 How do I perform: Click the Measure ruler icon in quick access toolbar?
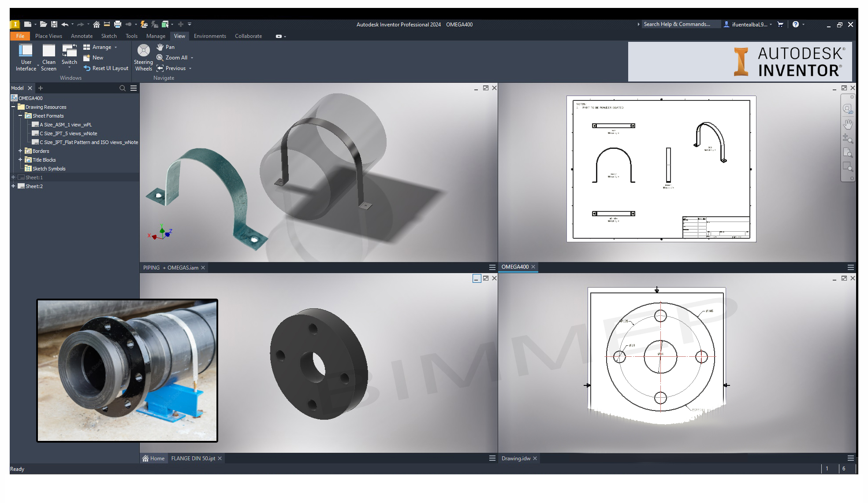[107, 25]
